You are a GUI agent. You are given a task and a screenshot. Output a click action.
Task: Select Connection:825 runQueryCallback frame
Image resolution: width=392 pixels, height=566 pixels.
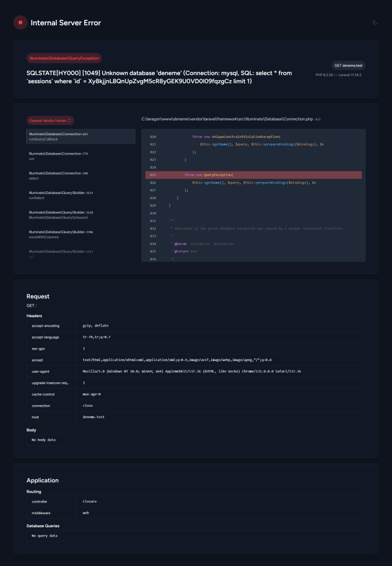81,136
